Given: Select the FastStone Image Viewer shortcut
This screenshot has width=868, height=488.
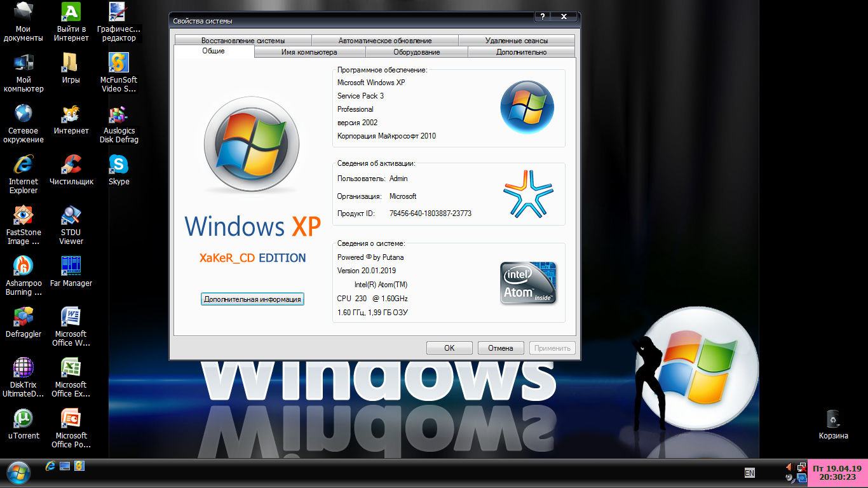Looking at the screenshot, I should 24,226.
